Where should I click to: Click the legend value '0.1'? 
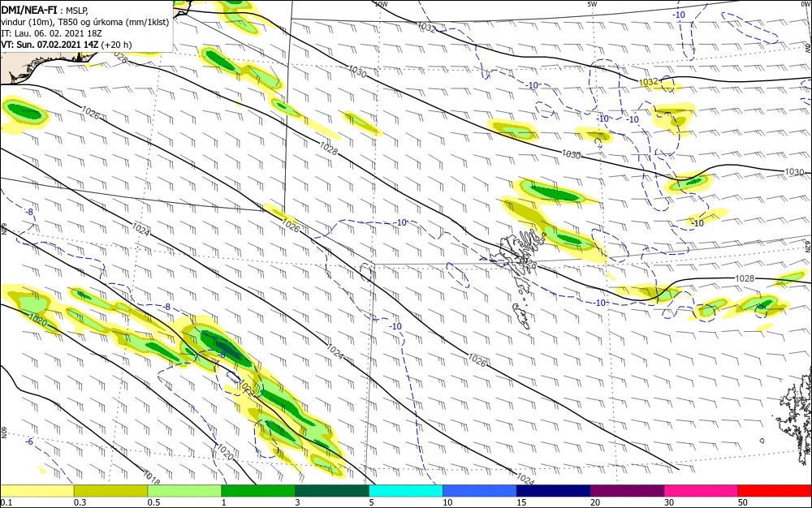[x=6, y=502]
